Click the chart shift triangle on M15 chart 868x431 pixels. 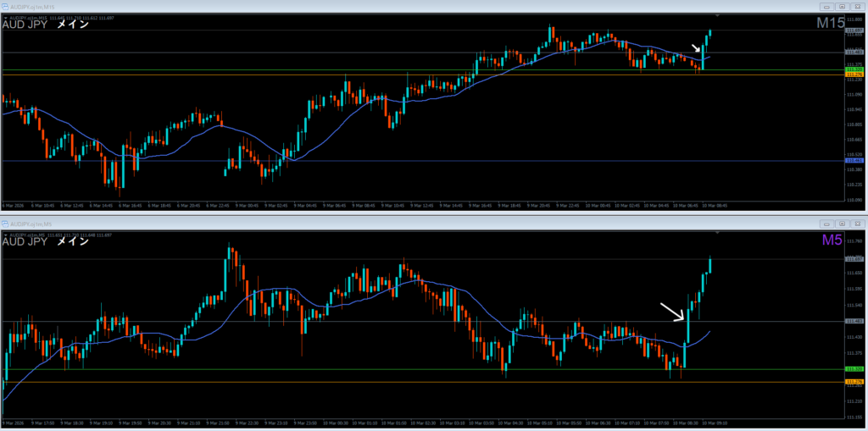[718, 15]
